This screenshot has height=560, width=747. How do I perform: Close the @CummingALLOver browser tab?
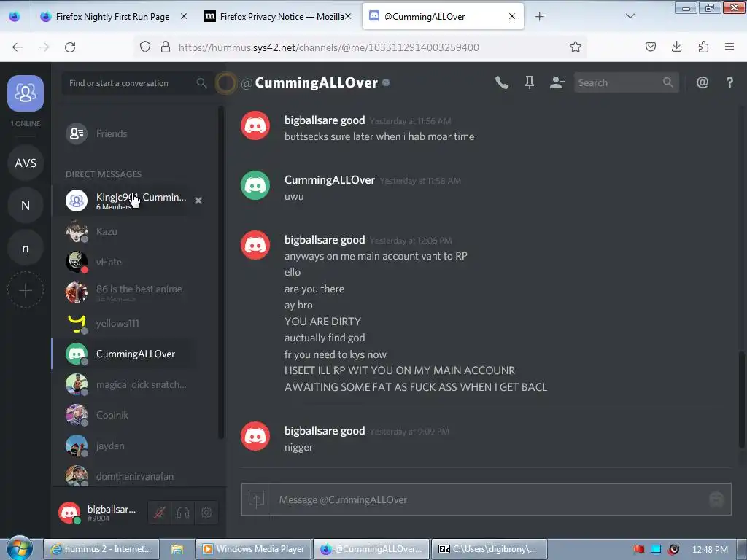(512, 16)
